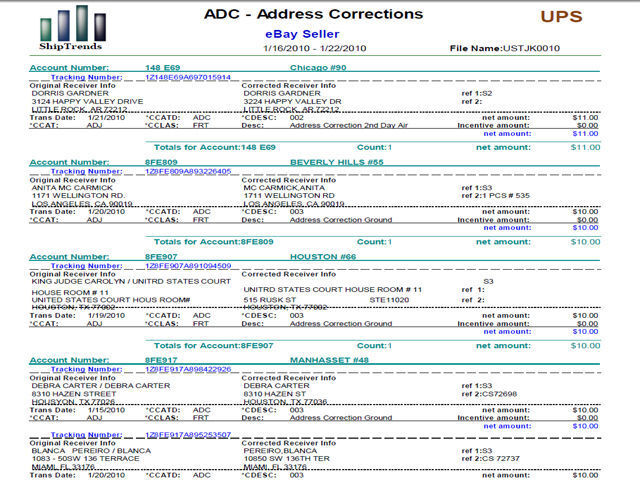Click the eBay Seller subtitle
This screenshot has width=640, height=480.
point(302,34)
